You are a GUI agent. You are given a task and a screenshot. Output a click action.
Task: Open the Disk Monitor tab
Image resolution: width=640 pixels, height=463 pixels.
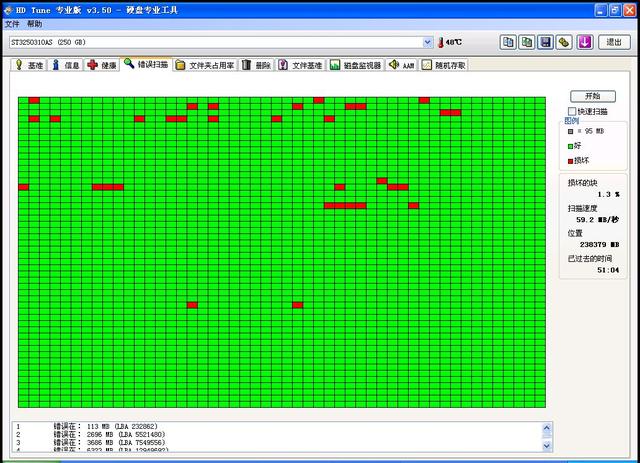pyautogui.click(x=356, y=65)
